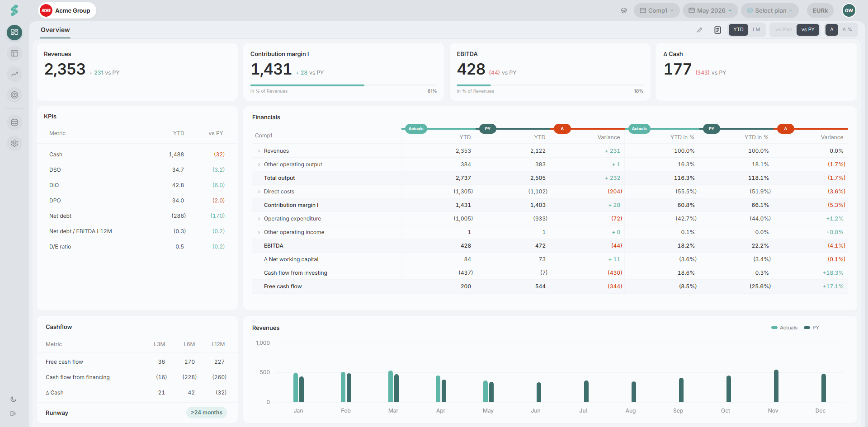Click the DSO row in KPIs
This screenshot has height=427, width=868.
click(x=137, y=170)
